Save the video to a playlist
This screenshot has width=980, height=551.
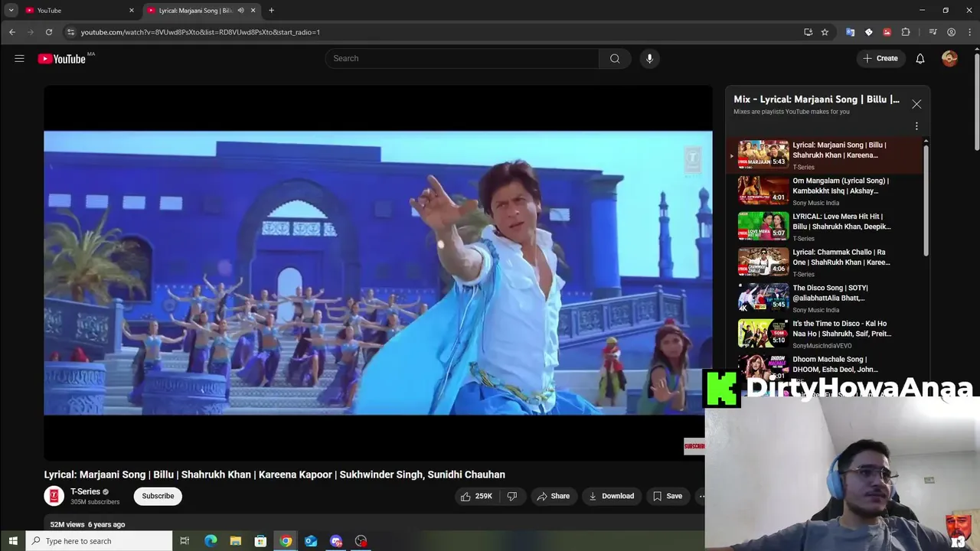tap(667, 496)
